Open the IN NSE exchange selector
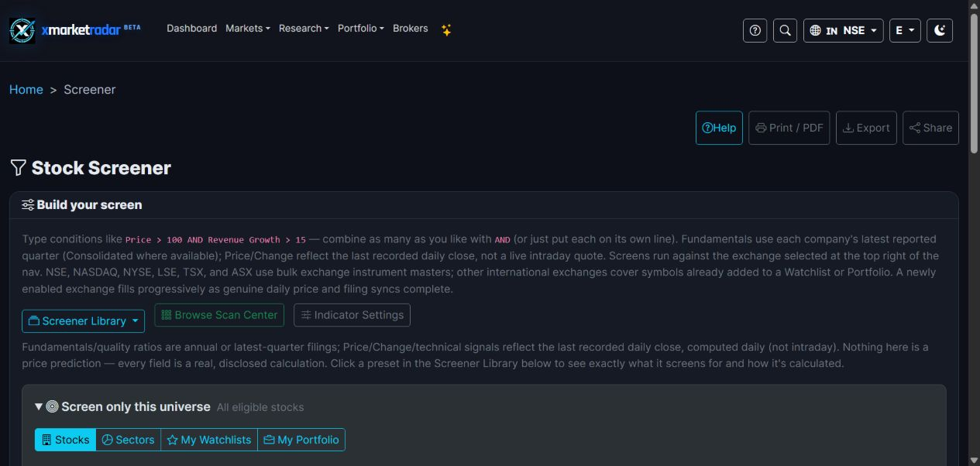This screenshot has height=466, width=980. click(x=843, y=30)
